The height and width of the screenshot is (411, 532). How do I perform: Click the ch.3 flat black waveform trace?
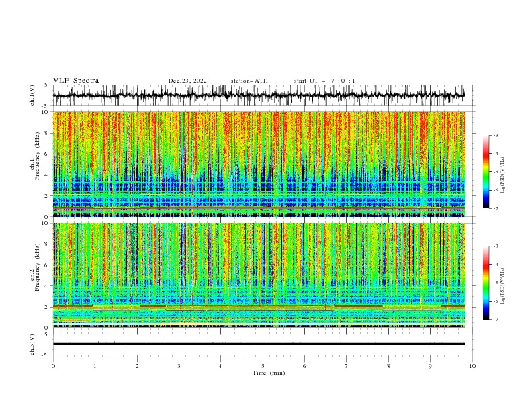(259, 344)
